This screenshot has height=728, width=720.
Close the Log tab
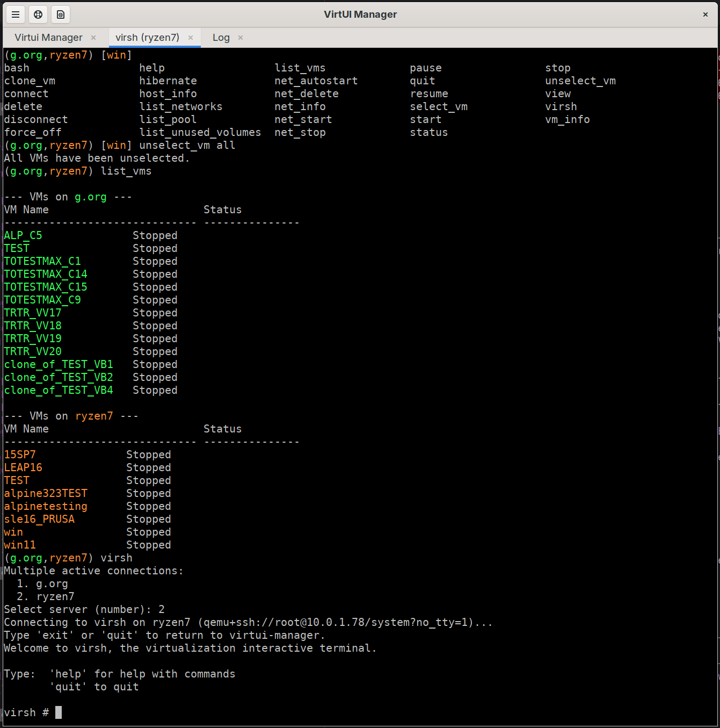[x=241, y=38]
